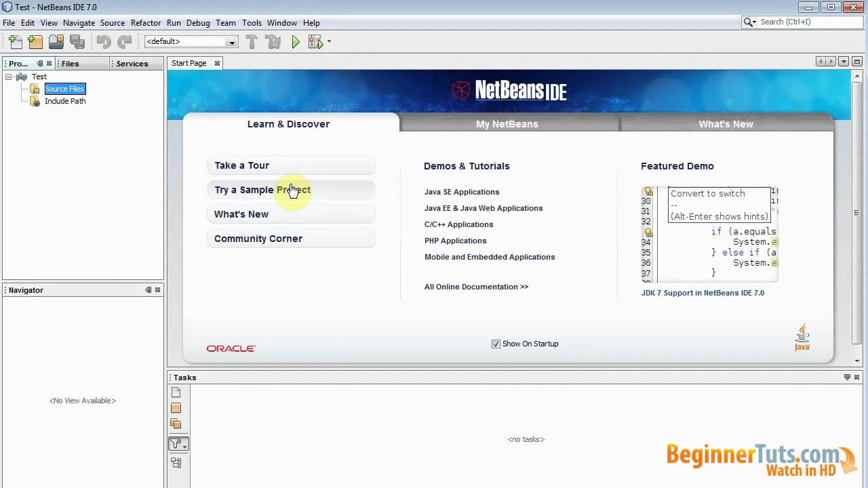
Task: Select the Learn & Discover tab
Action: coord(288,124)
